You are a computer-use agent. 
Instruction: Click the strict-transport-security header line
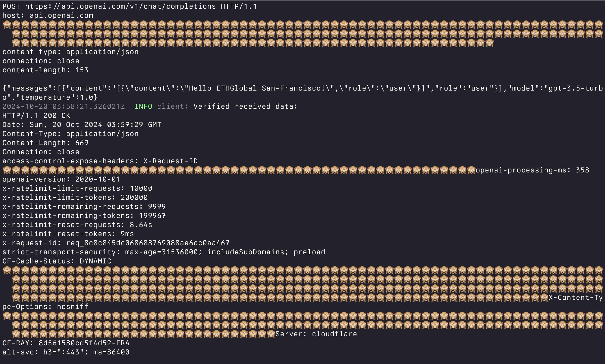(164, 252)
